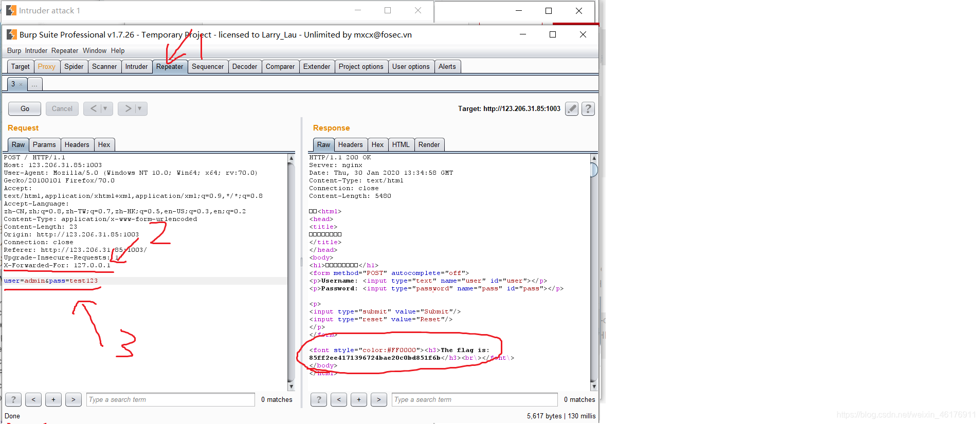Viewport: 980px width, 424px height.
Task: Jump to previous request search match
Action: tap(33, 399)
